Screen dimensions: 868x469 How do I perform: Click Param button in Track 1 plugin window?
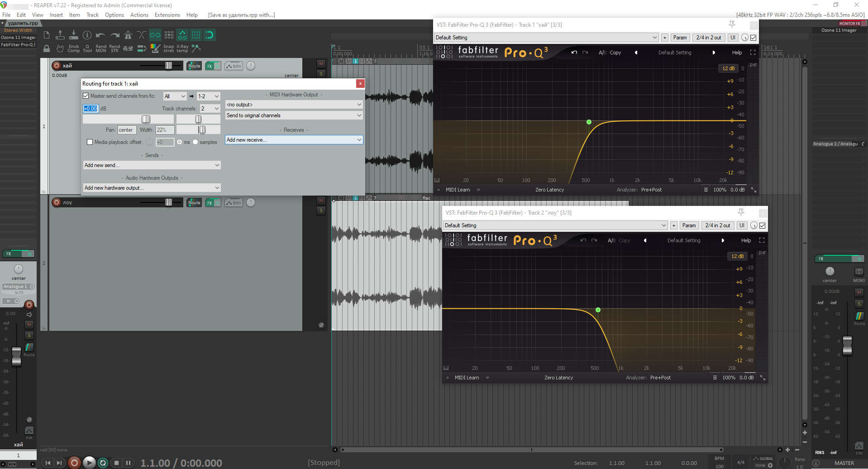(x=680, y=38)
